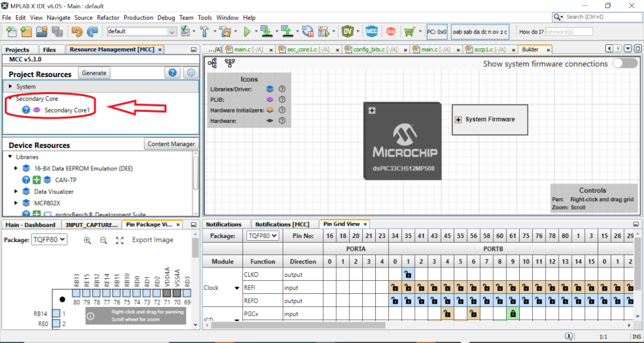Open the File menu
Image resolution: width=644 pixels, height=343 pixels.
[7, 18]
